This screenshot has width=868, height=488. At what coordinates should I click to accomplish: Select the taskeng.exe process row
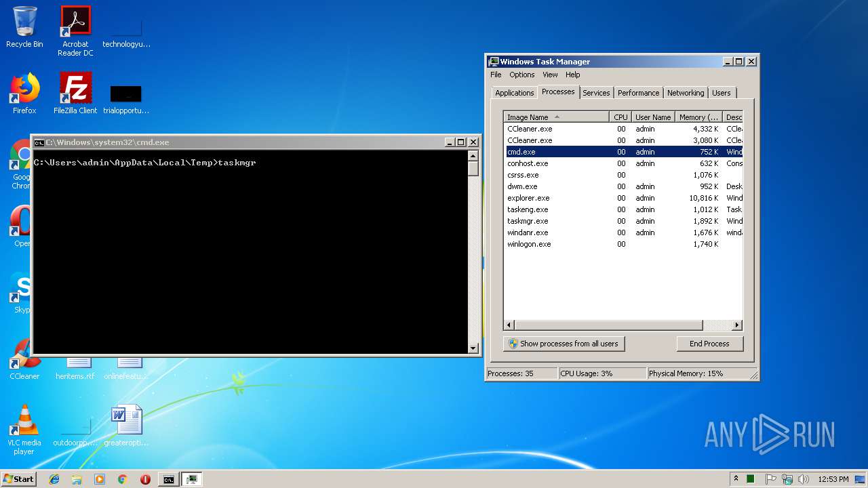pos(624,209)
